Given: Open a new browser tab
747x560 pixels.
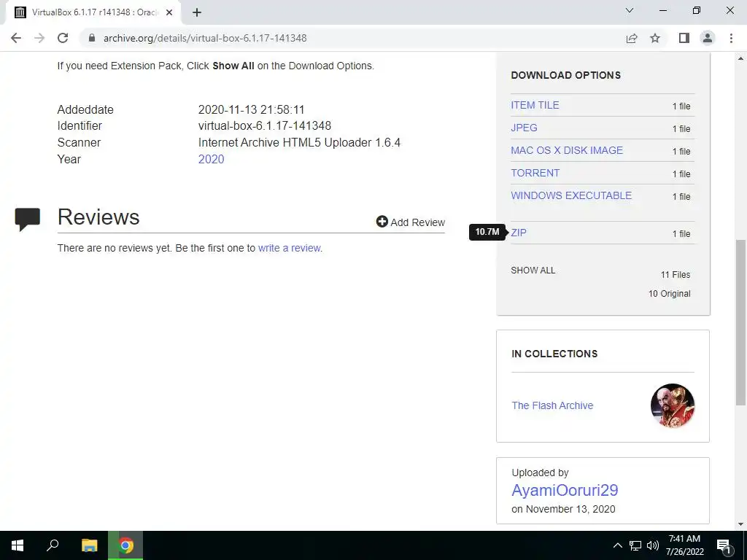Looking at the screenshot, I should click(x=197, y=13).
